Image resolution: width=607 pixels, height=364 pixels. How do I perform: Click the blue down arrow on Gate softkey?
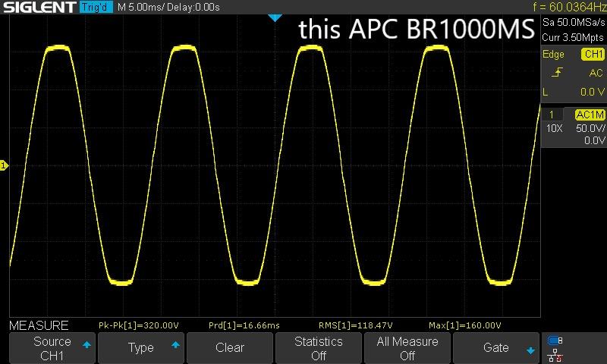coord(530,350)
